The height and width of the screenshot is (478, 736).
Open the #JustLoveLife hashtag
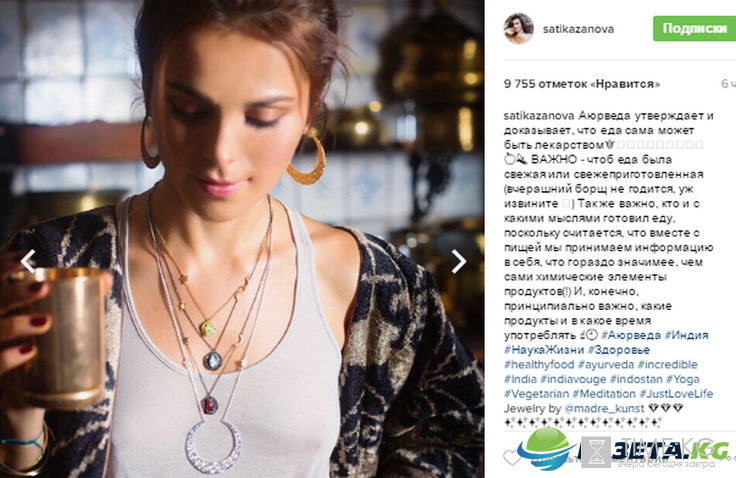[x=676, y=393]
